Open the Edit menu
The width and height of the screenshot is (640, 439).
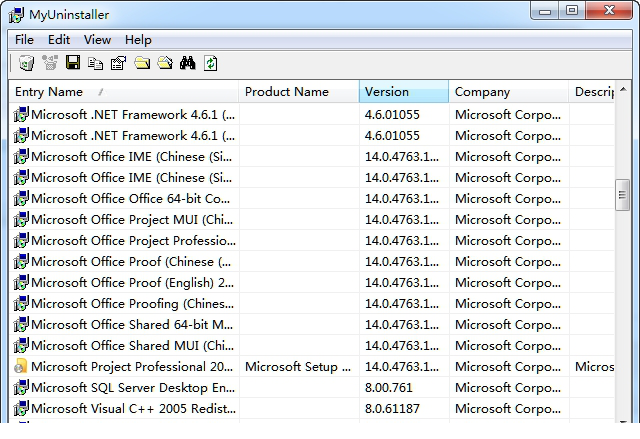59,40
